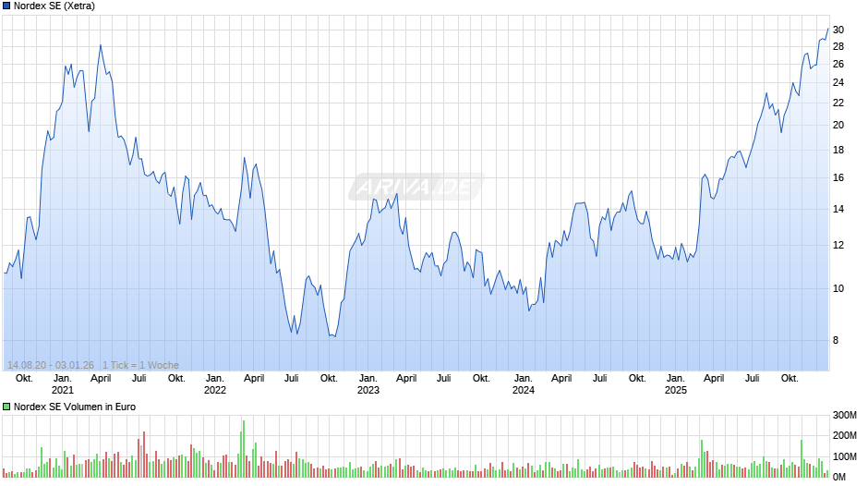
Task: Click the volume axis label 200M
Action: tap(845, 435)
